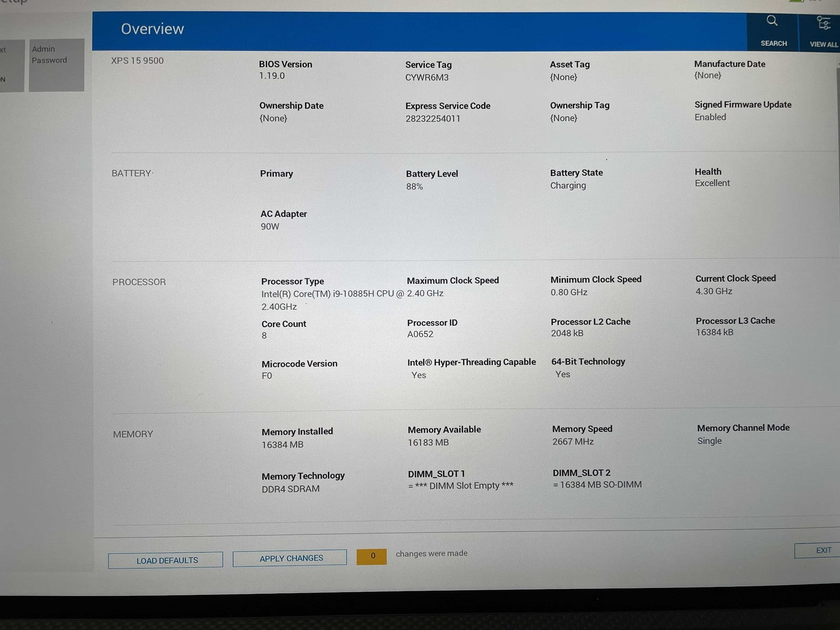Click Memory Technology DDR4 SDRAM value
Screen dimensions: 840x630
pos(290,489)
